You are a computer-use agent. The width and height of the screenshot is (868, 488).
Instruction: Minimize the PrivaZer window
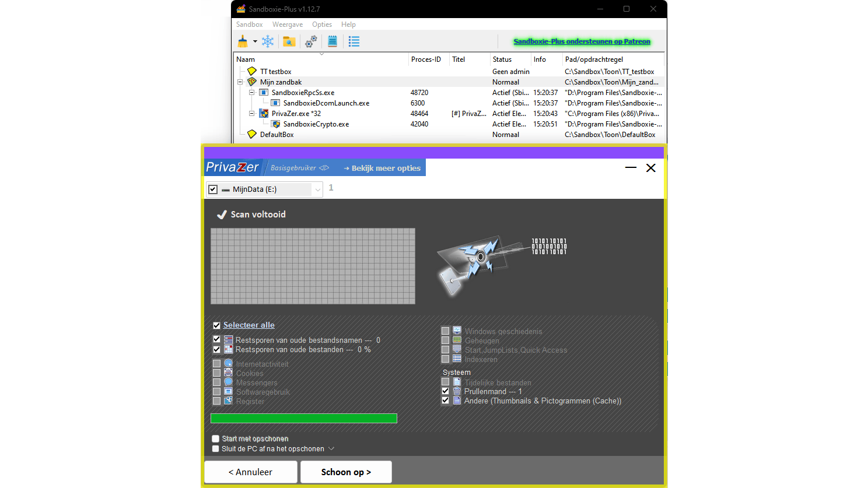(631, 168)
